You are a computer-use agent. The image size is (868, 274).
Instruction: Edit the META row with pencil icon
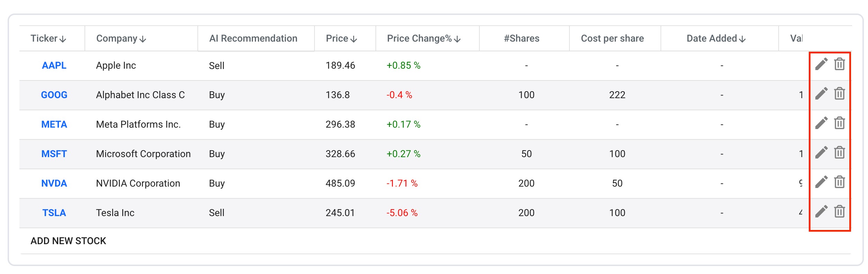click(x=821, y=123)
